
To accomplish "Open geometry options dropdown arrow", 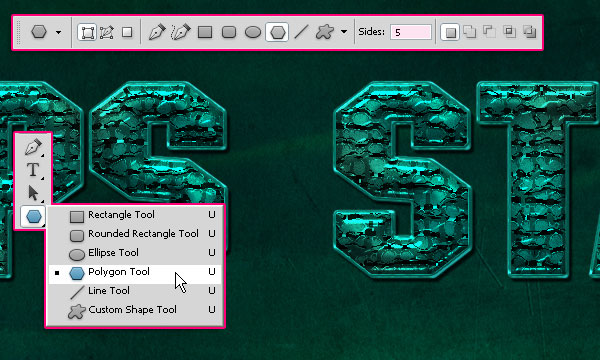I will (344, 32).
